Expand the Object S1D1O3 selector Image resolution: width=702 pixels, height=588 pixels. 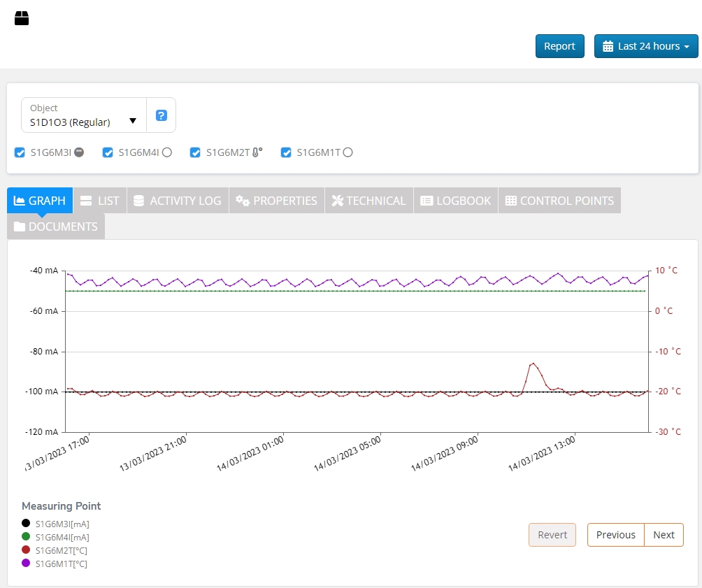pyautogui.click(x=84, y=115)
